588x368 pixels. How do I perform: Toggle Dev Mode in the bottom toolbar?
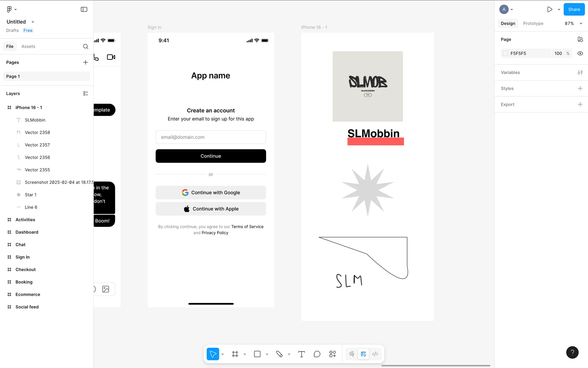(375, 354)
